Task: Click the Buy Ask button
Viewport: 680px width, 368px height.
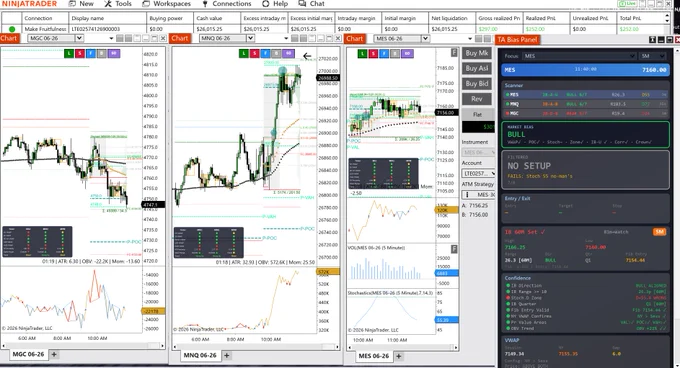Action: click(477, 68)
